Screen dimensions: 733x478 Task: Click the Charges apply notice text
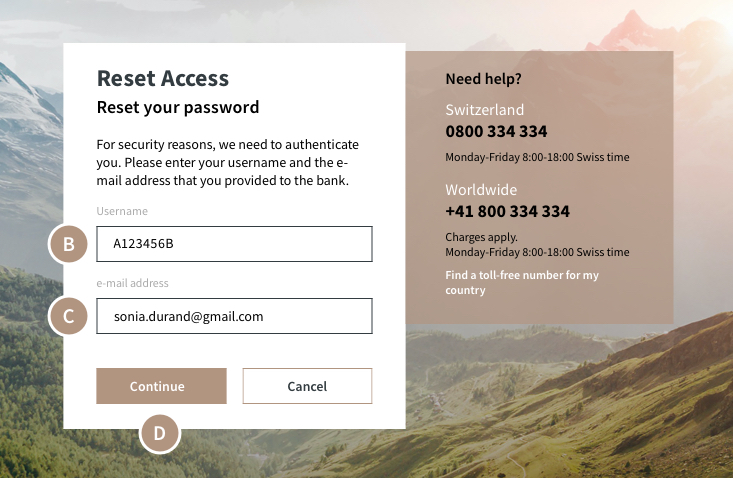pos(481,237)
